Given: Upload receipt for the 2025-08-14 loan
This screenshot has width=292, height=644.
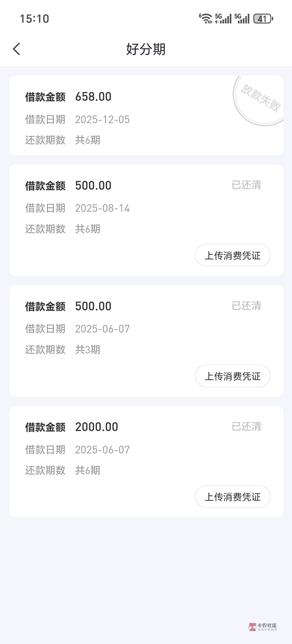Looking at the screenshot, I should click(232, 255).
